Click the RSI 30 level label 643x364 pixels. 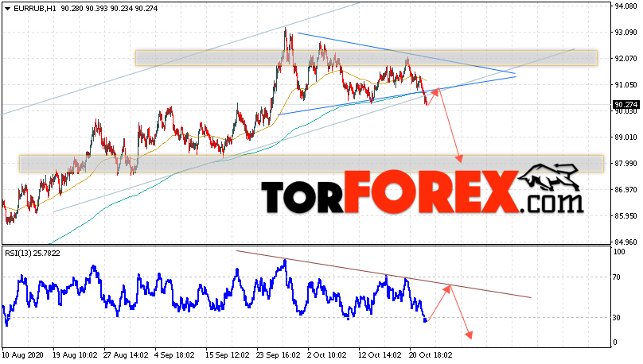(617, 317)
